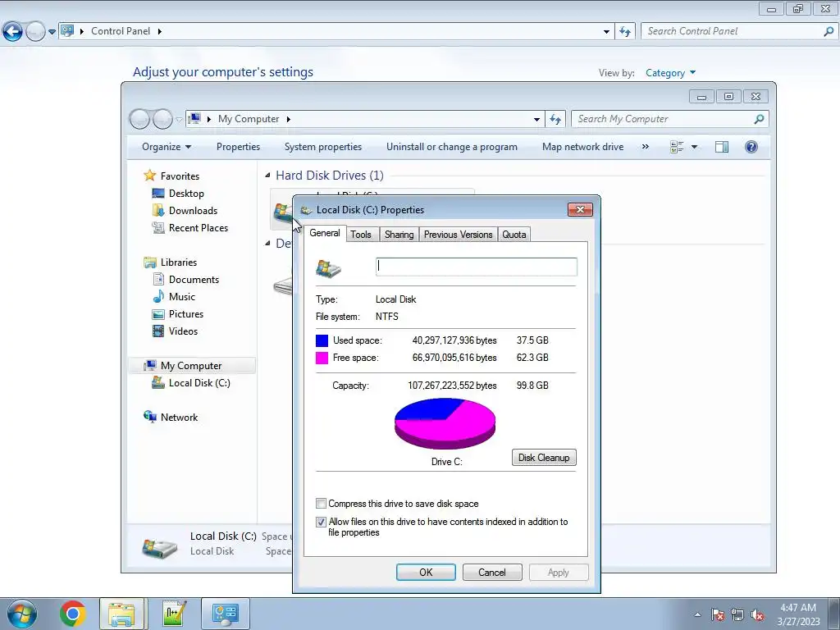Click the change view icon in My Computer
Image resolution: width=840 pixels, height=630 pixels.
tap(677, 147)
